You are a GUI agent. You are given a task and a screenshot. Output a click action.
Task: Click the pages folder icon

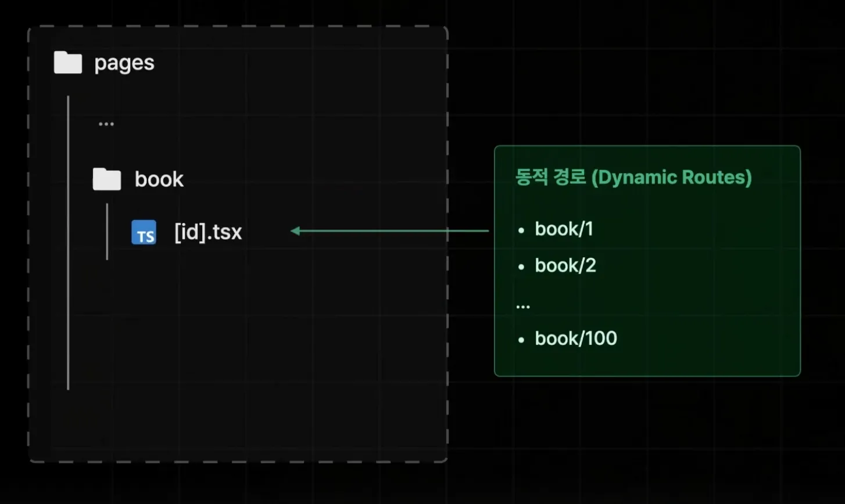pos(68,63)
